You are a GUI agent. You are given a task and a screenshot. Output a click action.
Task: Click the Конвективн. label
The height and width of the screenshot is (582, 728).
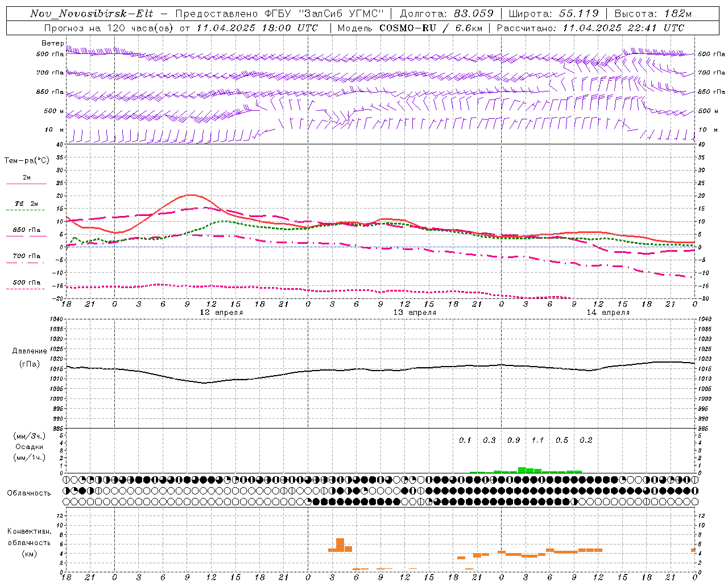[x=30, y=531]
